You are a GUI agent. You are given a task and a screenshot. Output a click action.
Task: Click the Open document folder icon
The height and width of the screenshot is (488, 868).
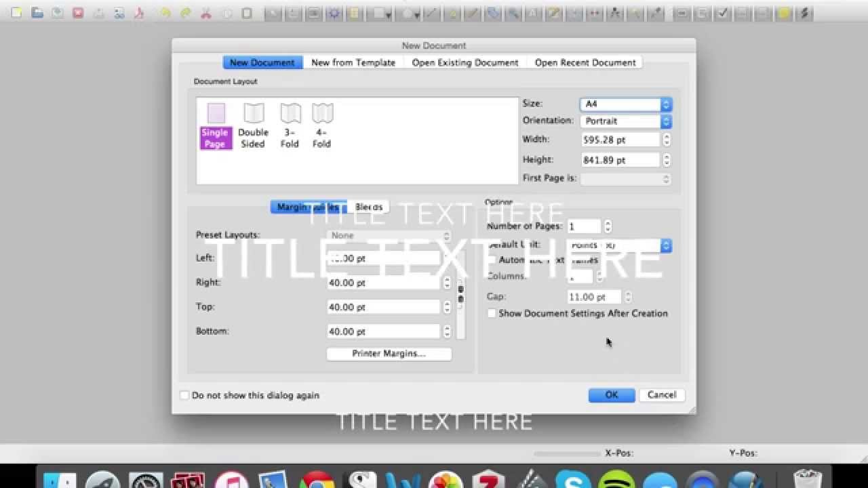click(37, 13)
